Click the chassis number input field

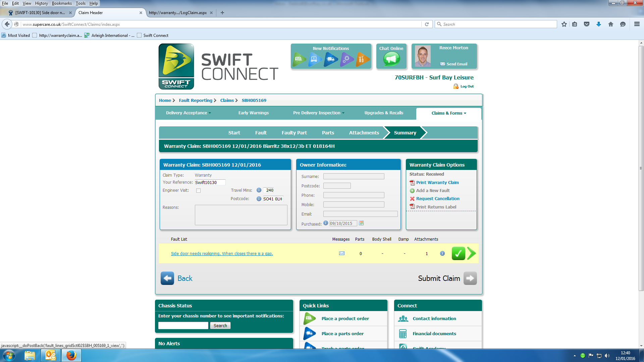point(183,325)
